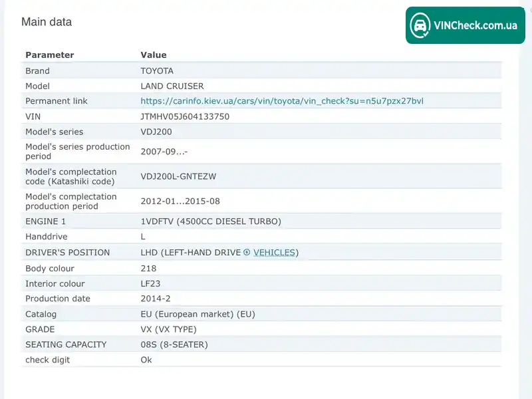Click the Body colour code 218
The width and height of the screenshot is (532, 399).
coord(148,269)
